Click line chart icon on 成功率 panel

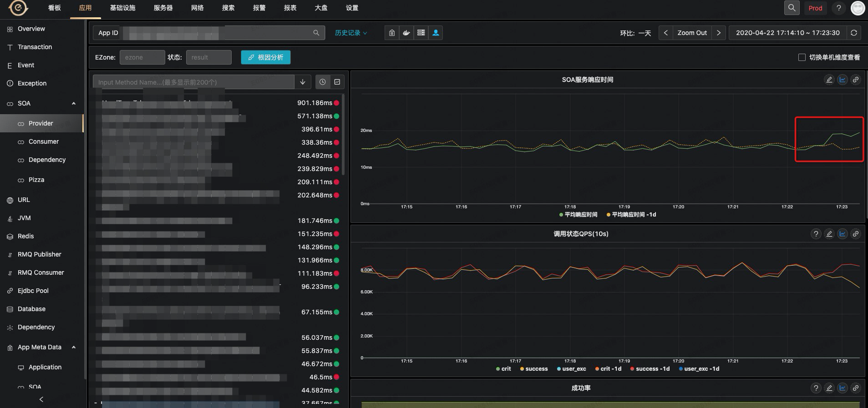click(x=843, y=388)
